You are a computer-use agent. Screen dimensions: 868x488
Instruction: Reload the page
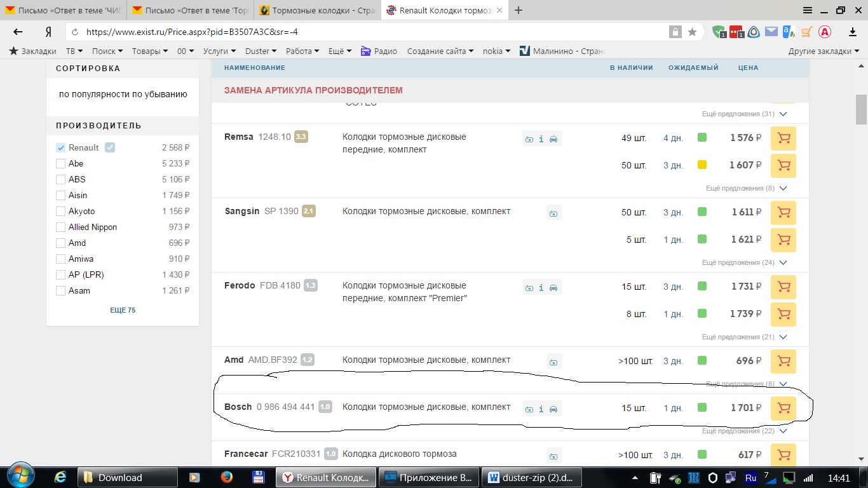tap(76, 32)
